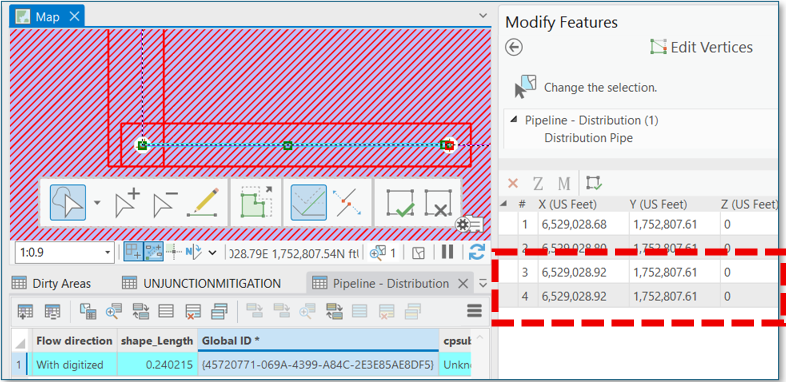Go back in Modify Features pane
This screenshot has width=786, height=382.
514,48
